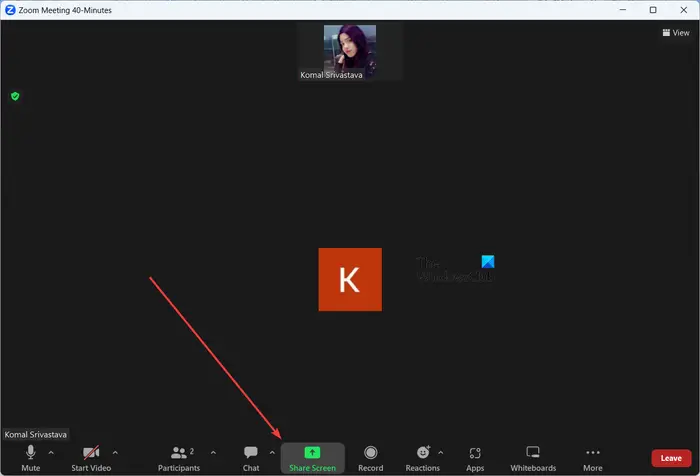Start recording with the Record button

[371, 458]
